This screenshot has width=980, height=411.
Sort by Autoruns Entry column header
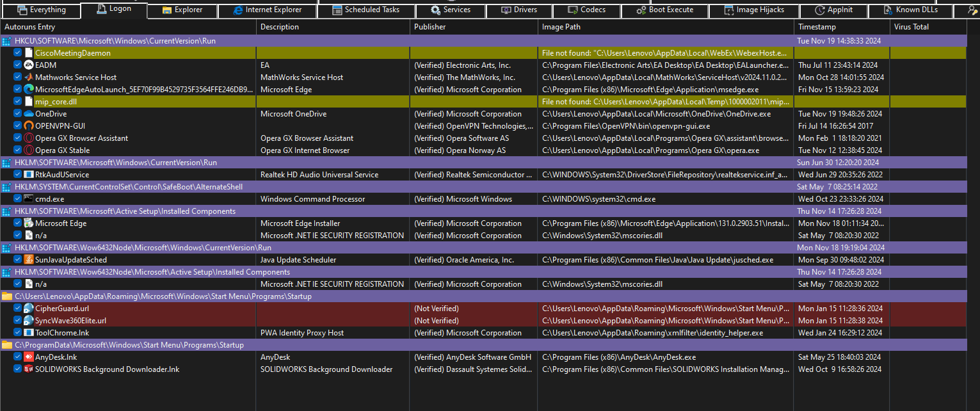coord(128,27)
